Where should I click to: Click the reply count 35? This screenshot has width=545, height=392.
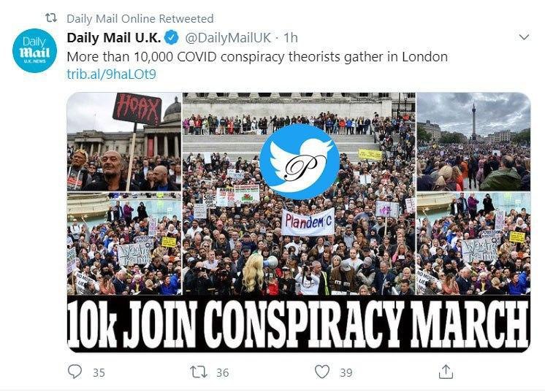[99, 372]
